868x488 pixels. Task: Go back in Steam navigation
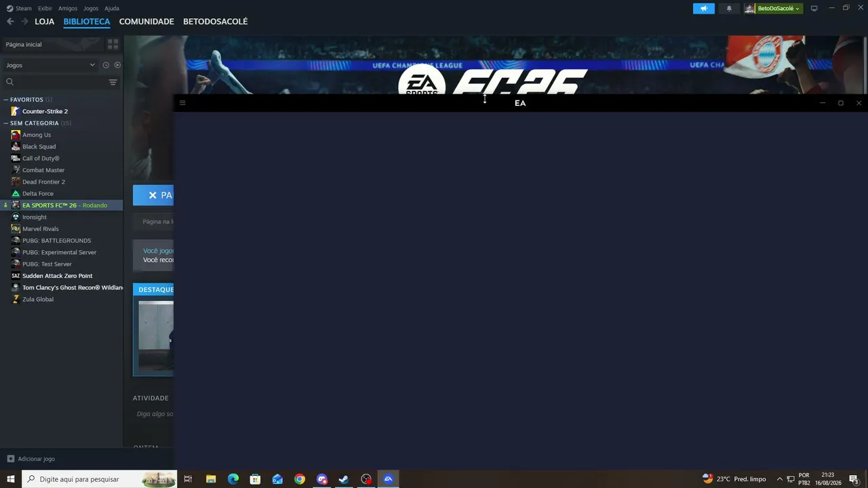coord(10,22)
